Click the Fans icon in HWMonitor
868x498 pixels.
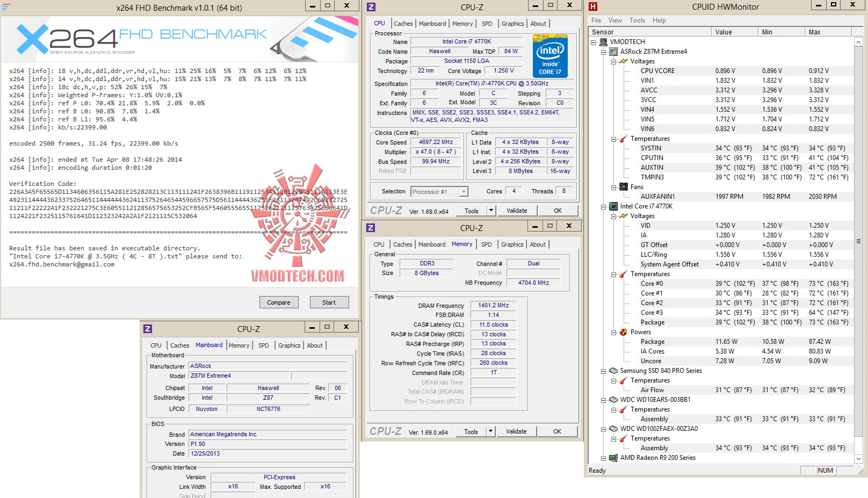click(x=624, y=187)
